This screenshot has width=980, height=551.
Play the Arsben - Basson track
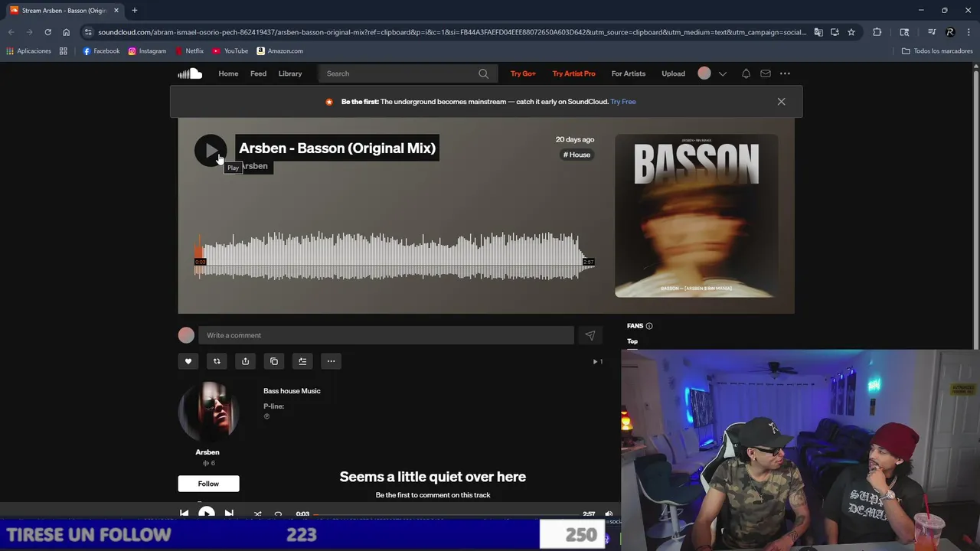(x=211, y=150)
